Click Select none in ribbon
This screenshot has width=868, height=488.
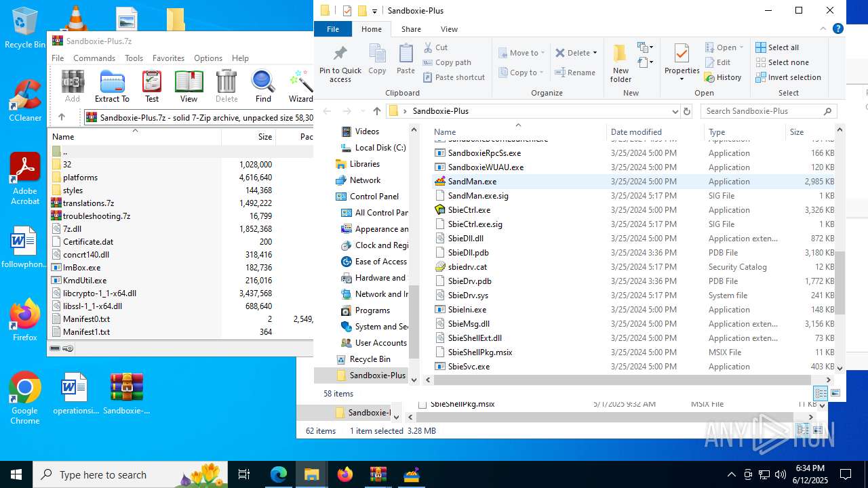782,62
